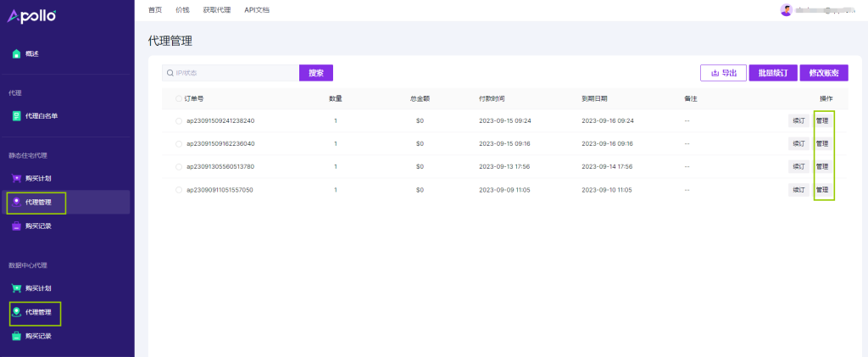Click 购买记录 icon under 数据中心代理

[16, 336]
